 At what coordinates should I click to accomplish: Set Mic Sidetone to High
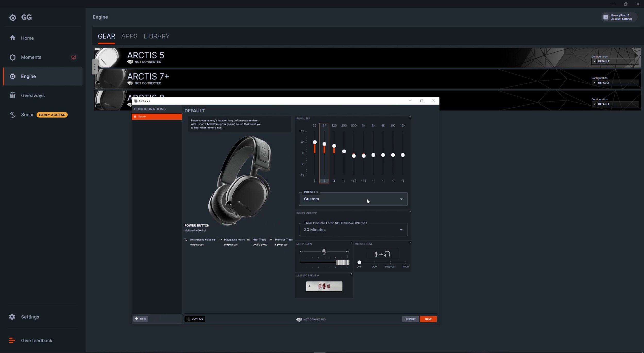pos(405,263)
